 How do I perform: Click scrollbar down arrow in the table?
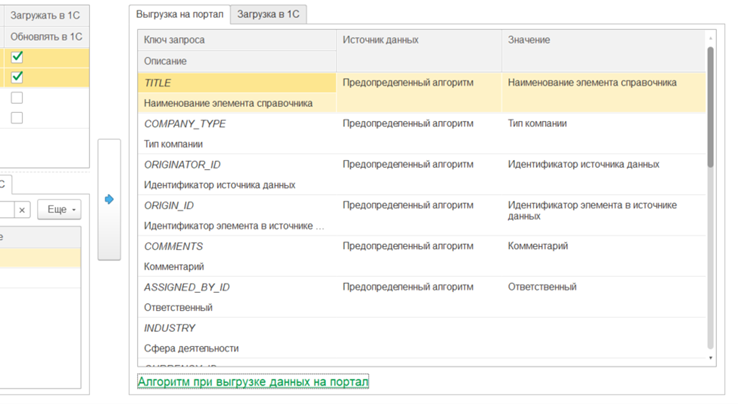click(711, 357)
